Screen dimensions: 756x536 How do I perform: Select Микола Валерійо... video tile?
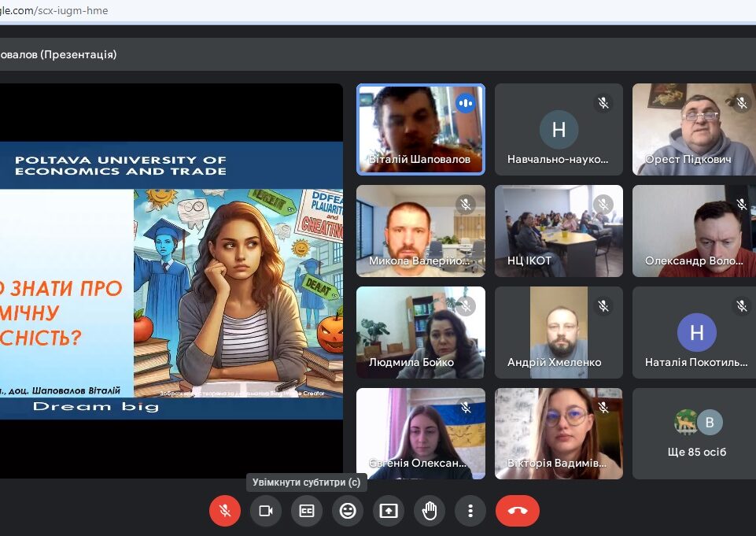[x=420, y=231]
